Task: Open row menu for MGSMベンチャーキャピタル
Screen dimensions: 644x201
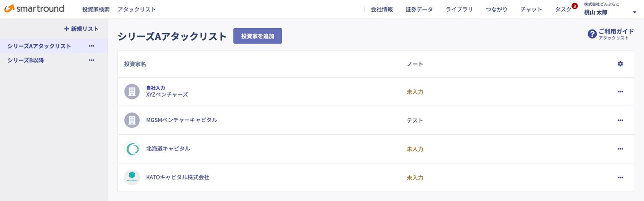Action: pos(620,120)
